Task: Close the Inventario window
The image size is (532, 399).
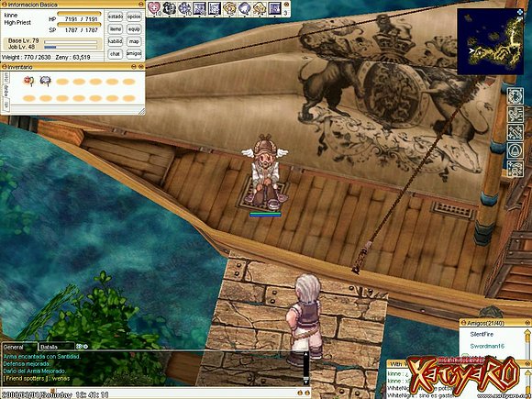Action: point(141,66)
